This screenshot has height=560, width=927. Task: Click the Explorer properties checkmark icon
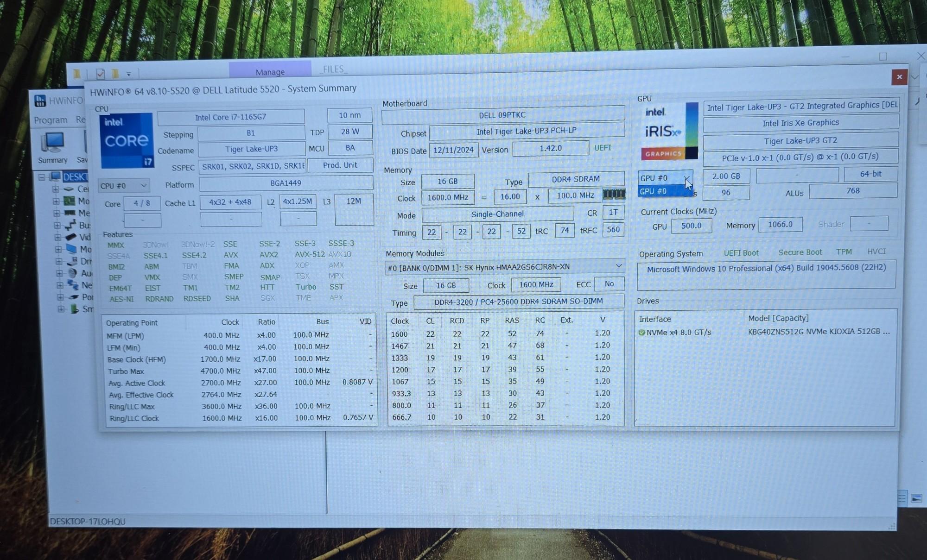(x=100, y=73)
